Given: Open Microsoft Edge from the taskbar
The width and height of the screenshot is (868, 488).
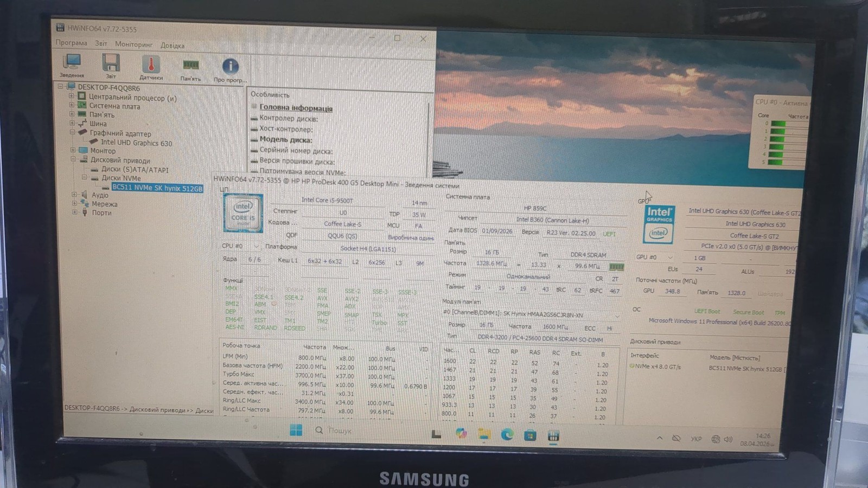Looking at the screenshot, I should (507, 434).
